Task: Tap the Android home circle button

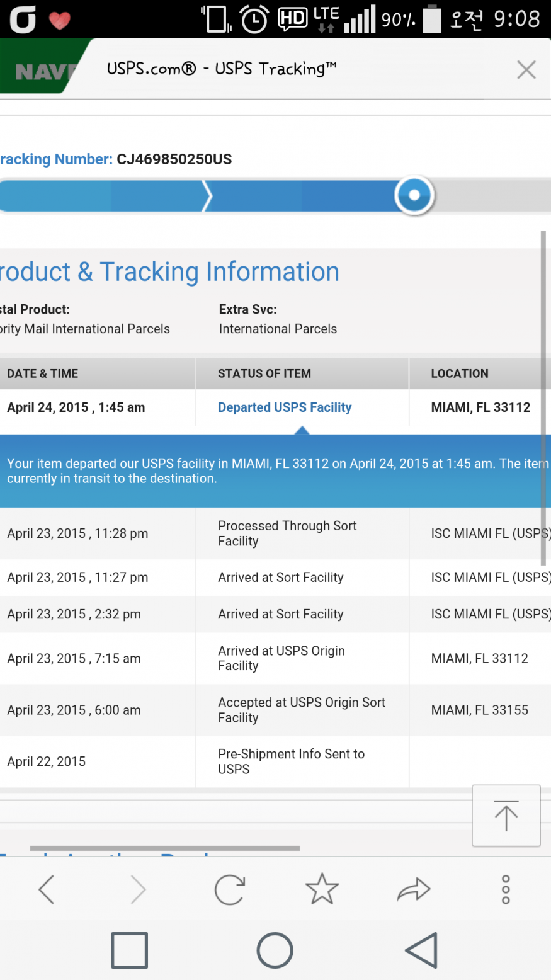Action: [275, 950]
